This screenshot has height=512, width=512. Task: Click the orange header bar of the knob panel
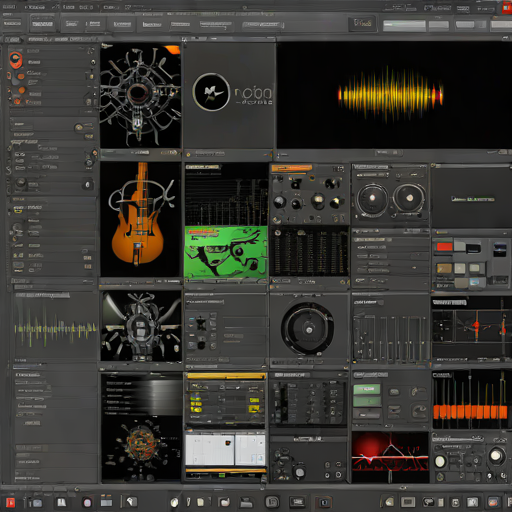pyautogui.click(x=292, y=168)
